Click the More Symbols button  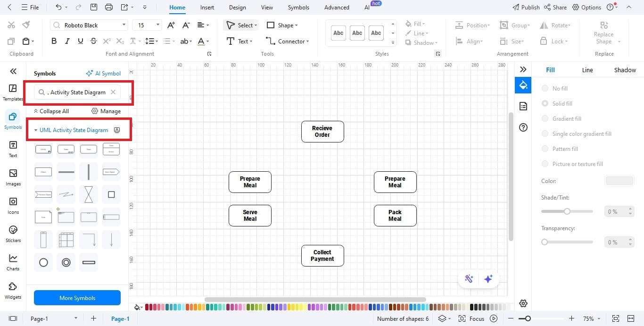tap(77, 298)
